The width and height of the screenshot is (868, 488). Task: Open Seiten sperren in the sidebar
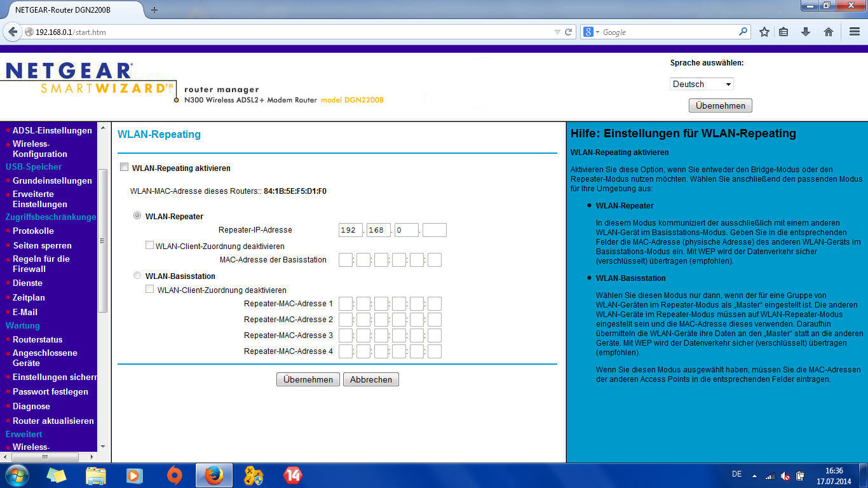point(42,245)
